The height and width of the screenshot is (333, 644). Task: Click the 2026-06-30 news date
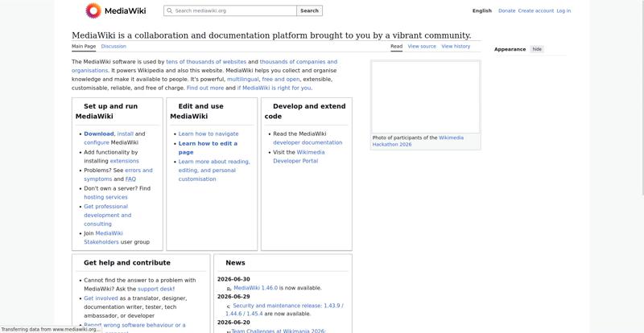pos(233,279)
